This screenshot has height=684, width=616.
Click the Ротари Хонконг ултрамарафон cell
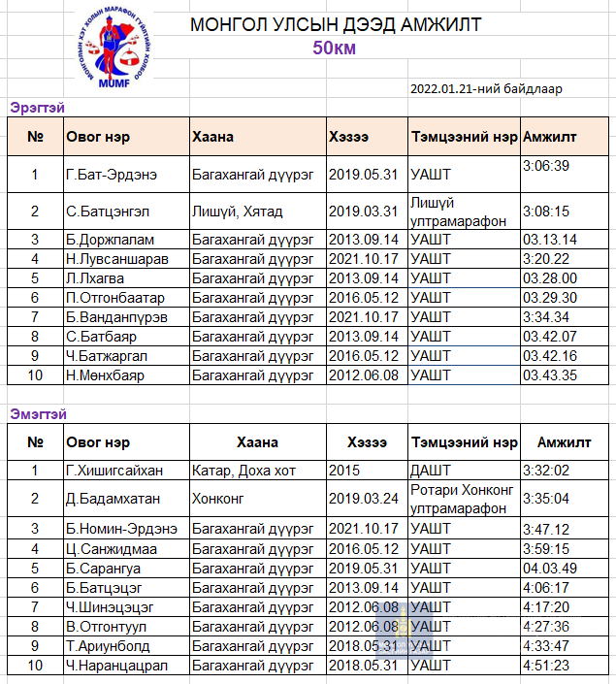click(462, 499)
